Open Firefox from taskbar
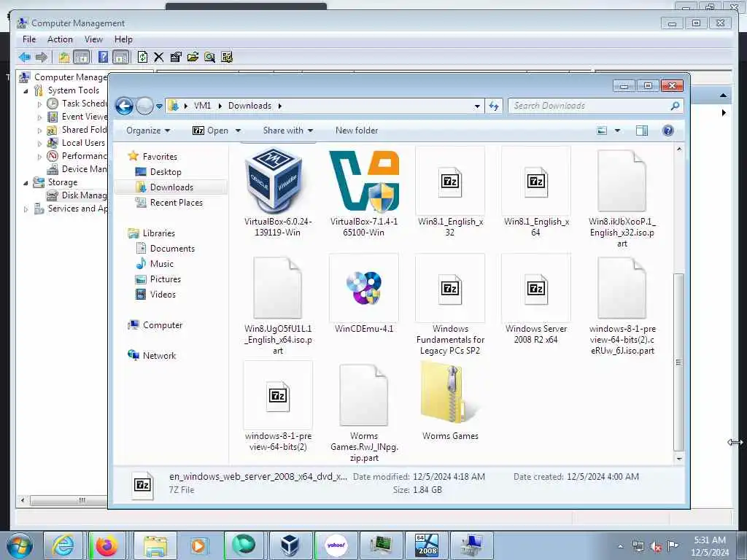747x560 pixels. click(x=107, y=545)
